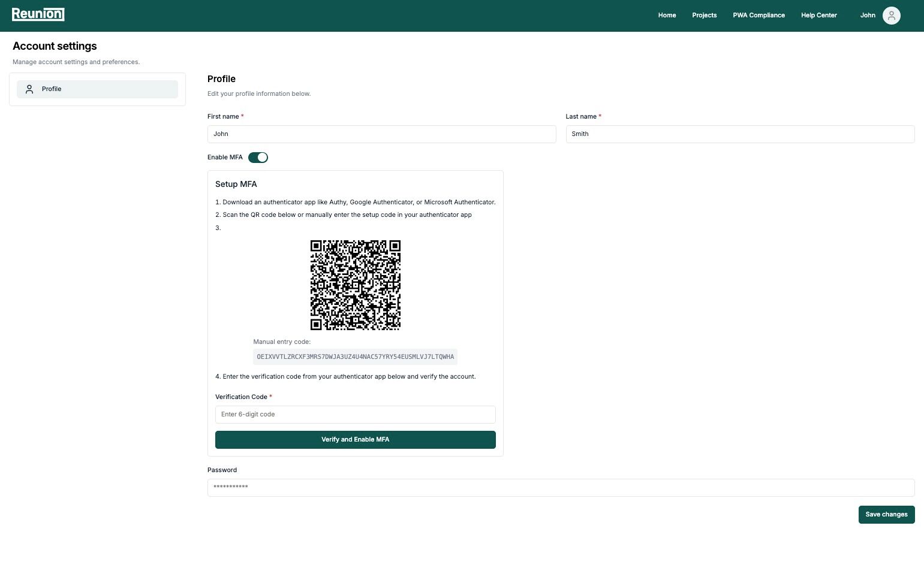Focus the First name field
The image size is (924, 574).
pyautogui.click(x=382, y=134)
